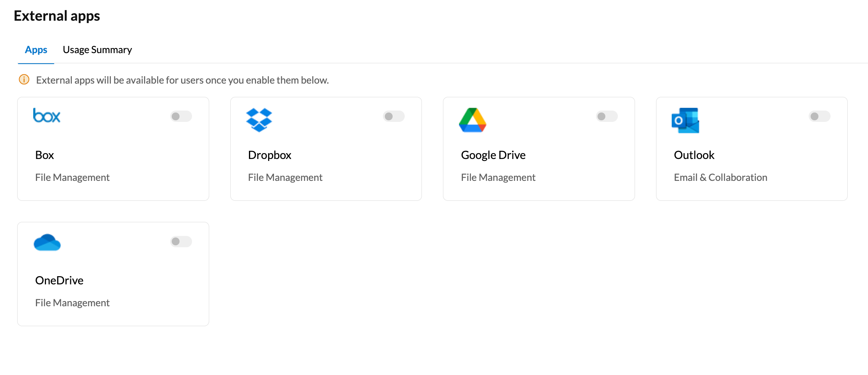
Task: Click the orange info icon
Action: pyautogui.click(x=24, y=80)
